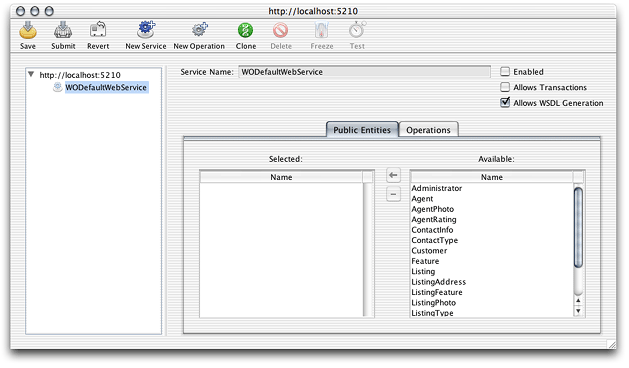The height and width of the screenshot is (368, 629).
Task: Click the Test stopwatch icon
Action: click(357, 30)
